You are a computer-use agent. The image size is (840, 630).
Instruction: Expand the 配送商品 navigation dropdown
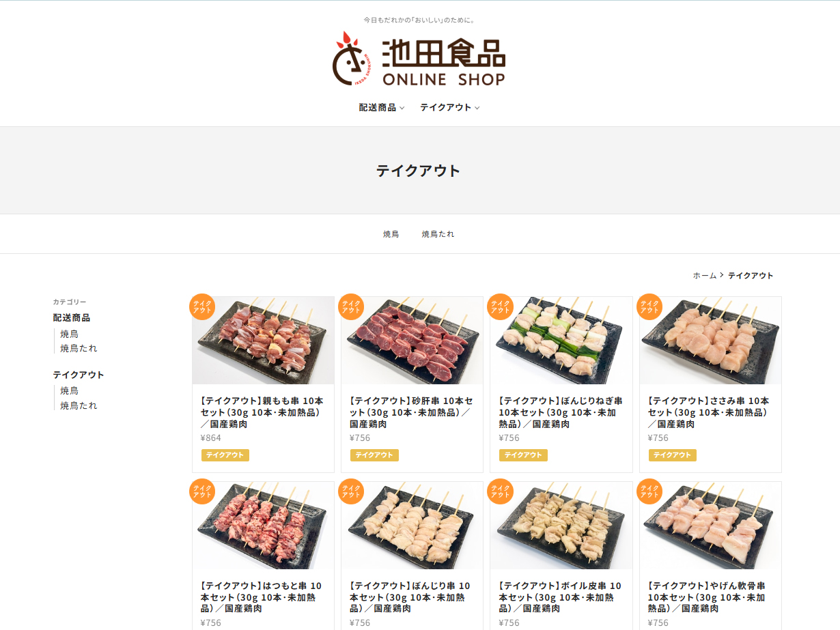coord(382,107)
